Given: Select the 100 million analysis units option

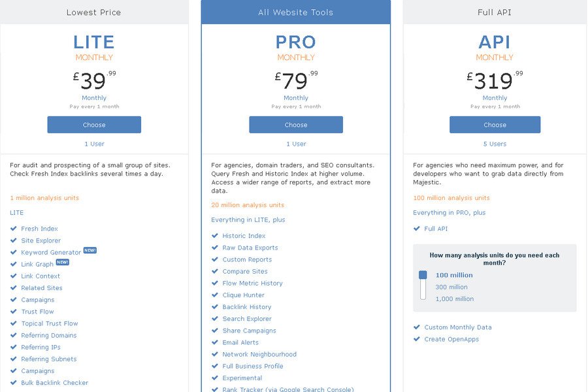Looking at the screenshot, I should [454, 275].
